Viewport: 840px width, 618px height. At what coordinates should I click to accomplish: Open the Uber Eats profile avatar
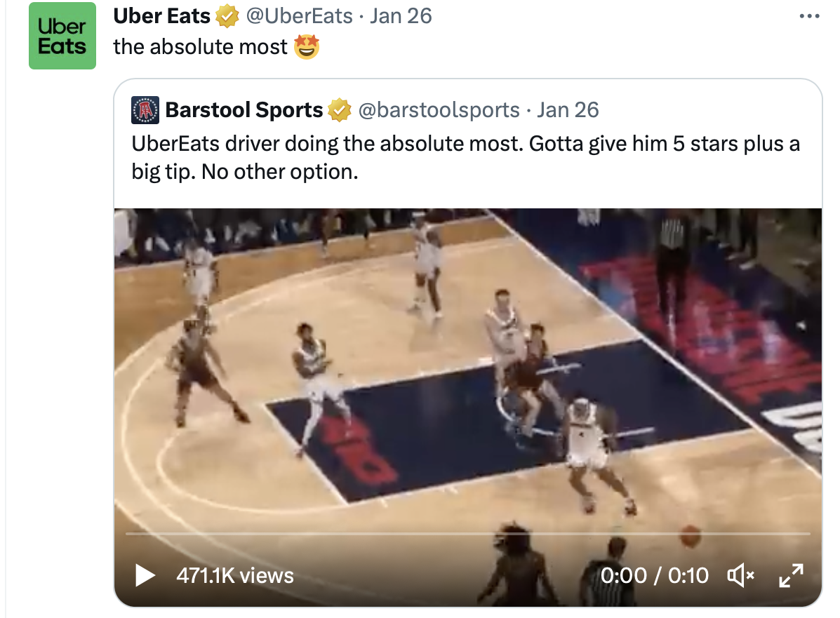coord(62,36)
